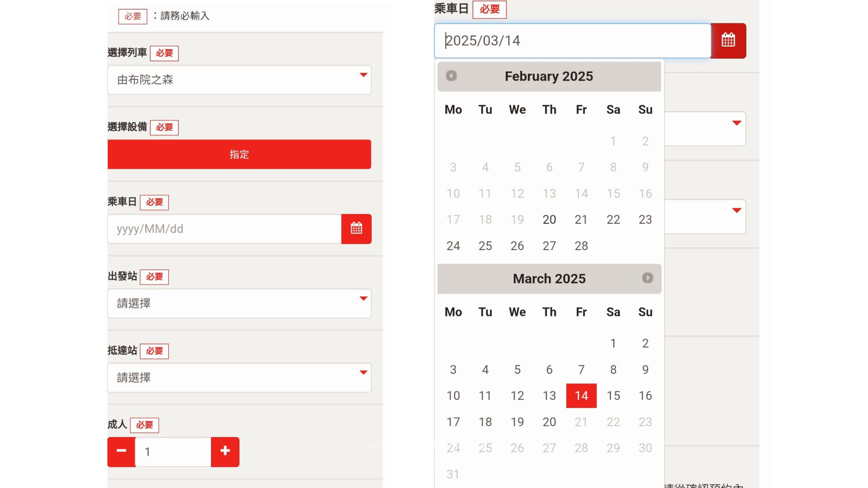Pick March 20 in the calendar
868x488 pixels.
(549, 422)
